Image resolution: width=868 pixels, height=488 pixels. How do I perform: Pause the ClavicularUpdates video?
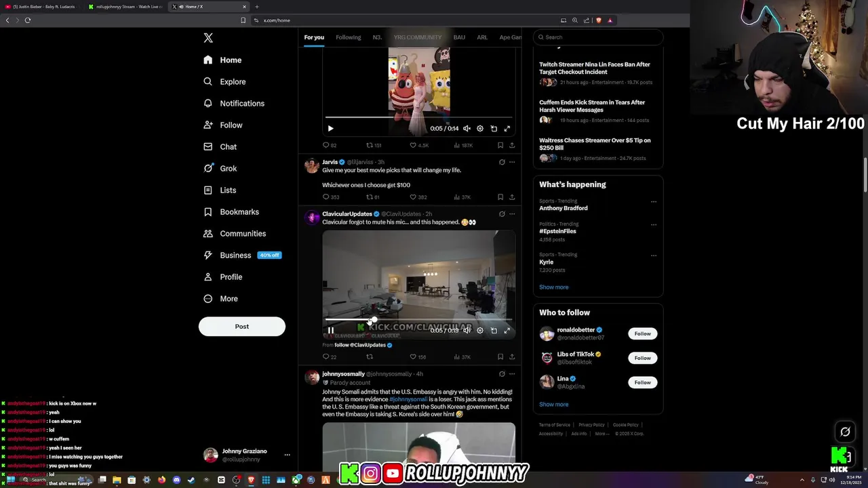pyautogui.click(x=330, y=331)
